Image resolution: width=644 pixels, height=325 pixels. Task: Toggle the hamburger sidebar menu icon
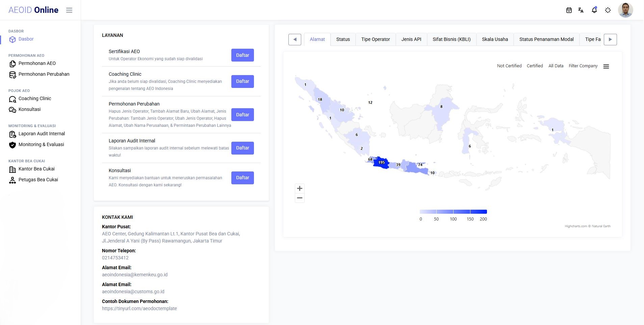(69, 10)
